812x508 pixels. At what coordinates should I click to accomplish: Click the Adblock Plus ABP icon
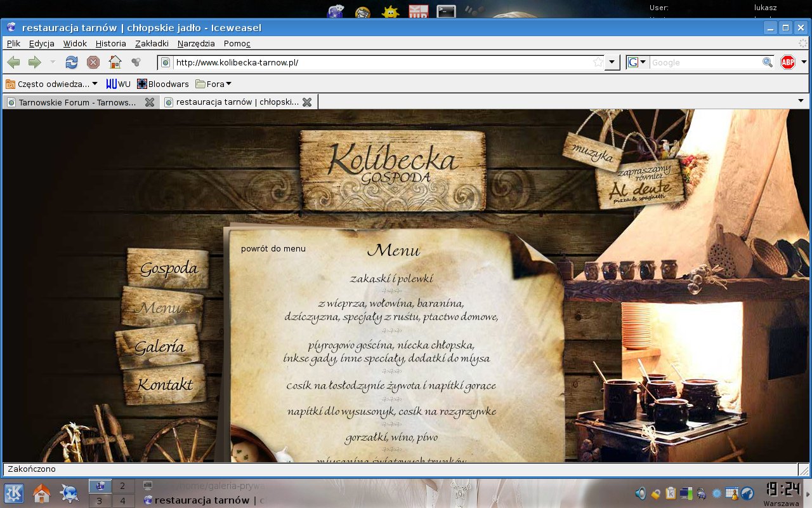[x=788, y=62]
